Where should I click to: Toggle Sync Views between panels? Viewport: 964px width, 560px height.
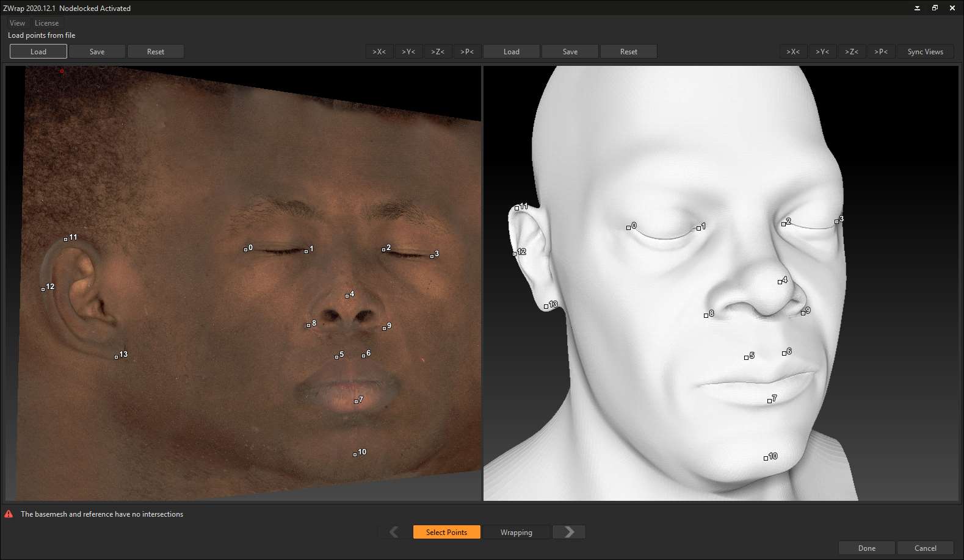(925, 52)
